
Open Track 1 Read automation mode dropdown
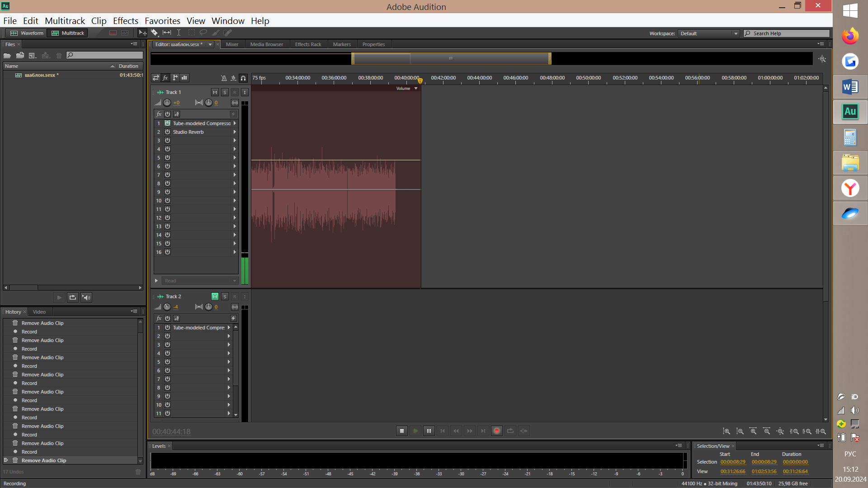[x=200, y=281]
